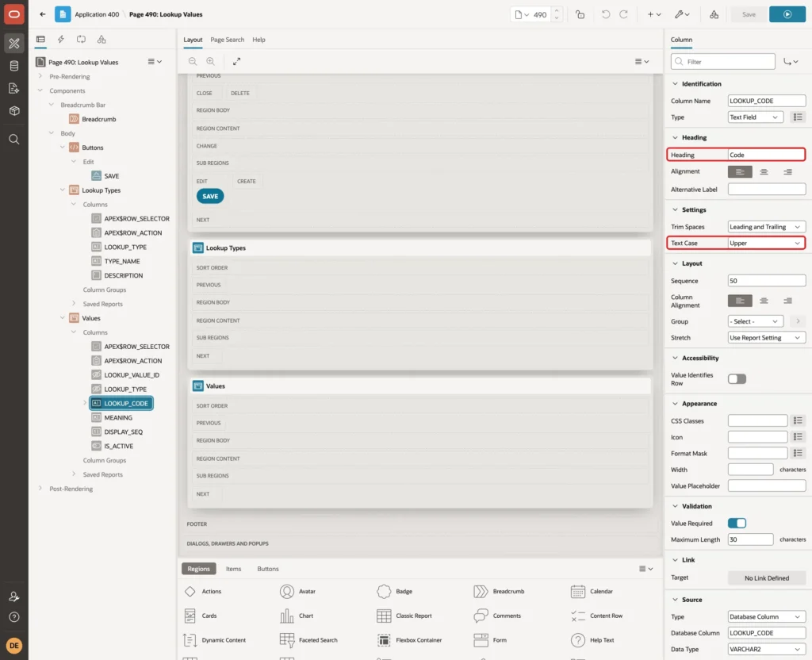Select the Avatar region icon in gallery
Image resolution: width=812 pixels, height=660 pixels.
[x=287, y=591]
